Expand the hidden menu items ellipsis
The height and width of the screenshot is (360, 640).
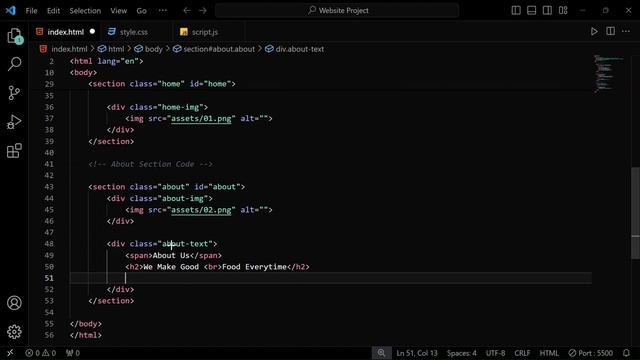[x=163, y=11]
